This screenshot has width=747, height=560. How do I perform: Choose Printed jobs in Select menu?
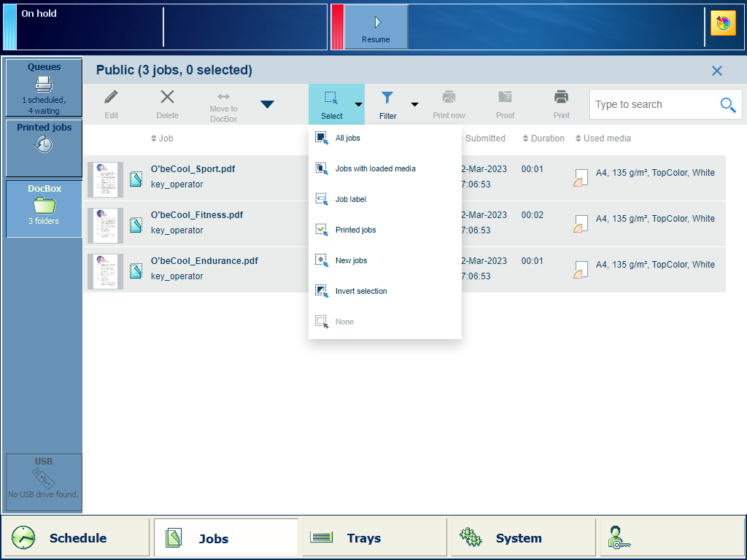point(385,230)
